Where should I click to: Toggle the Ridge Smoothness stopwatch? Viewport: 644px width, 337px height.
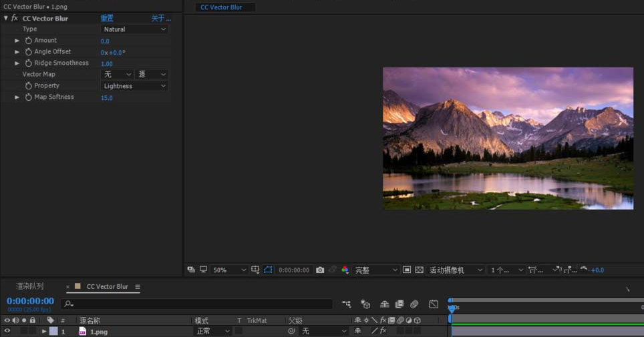[28, 63]
